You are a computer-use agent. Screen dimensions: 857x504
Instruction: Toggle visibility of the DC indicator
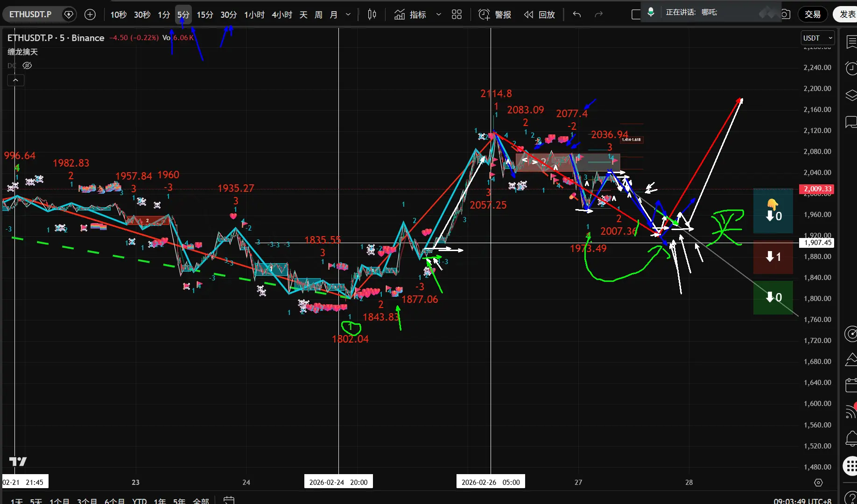pos(27,65)
